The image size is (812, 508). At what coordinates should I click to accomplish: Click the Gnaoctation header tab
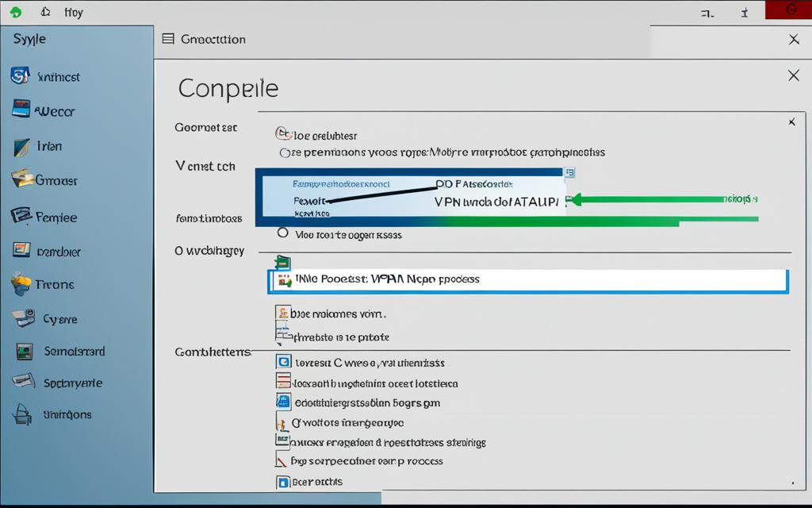click(214, 38)
